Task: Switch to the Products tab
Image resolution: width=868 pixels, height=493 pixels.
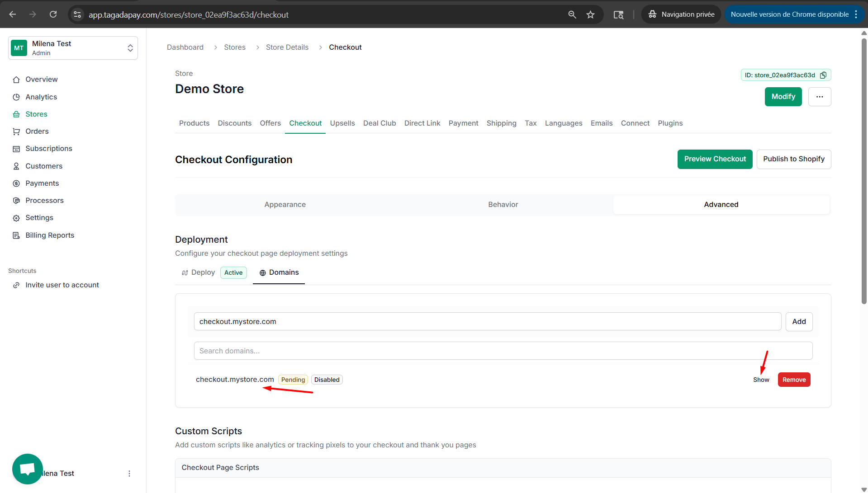Action: tap(194, 123)
